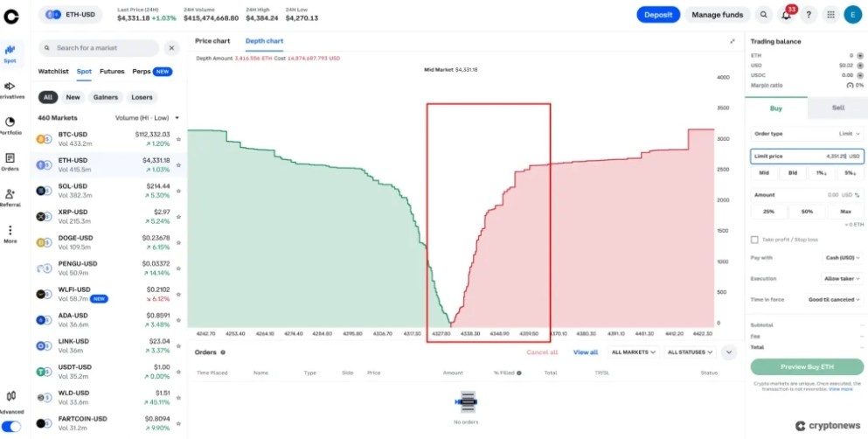Select the PENGU-USD market row

point(109,268)
